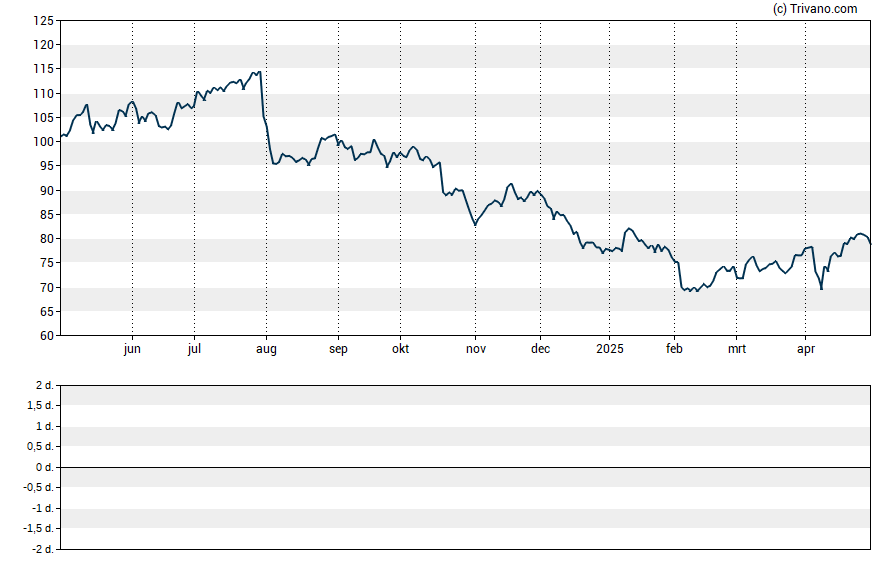This screenshot has height=565, width=888.
Task: Click the '95' price axis label
Action: coord(47,166)
